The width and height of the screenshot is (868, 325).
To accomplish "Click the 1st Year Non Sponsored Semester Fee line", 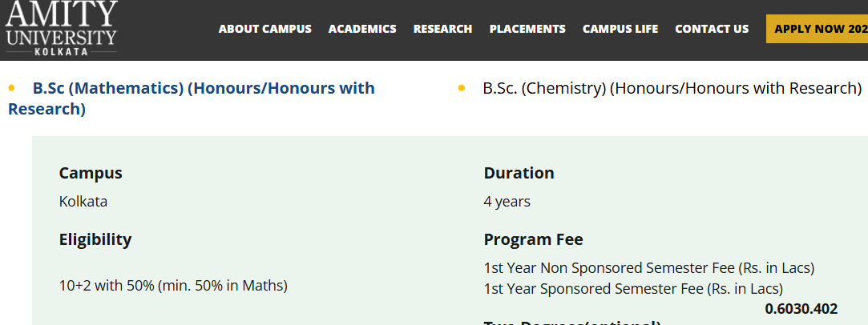I will tap(648, 267).
